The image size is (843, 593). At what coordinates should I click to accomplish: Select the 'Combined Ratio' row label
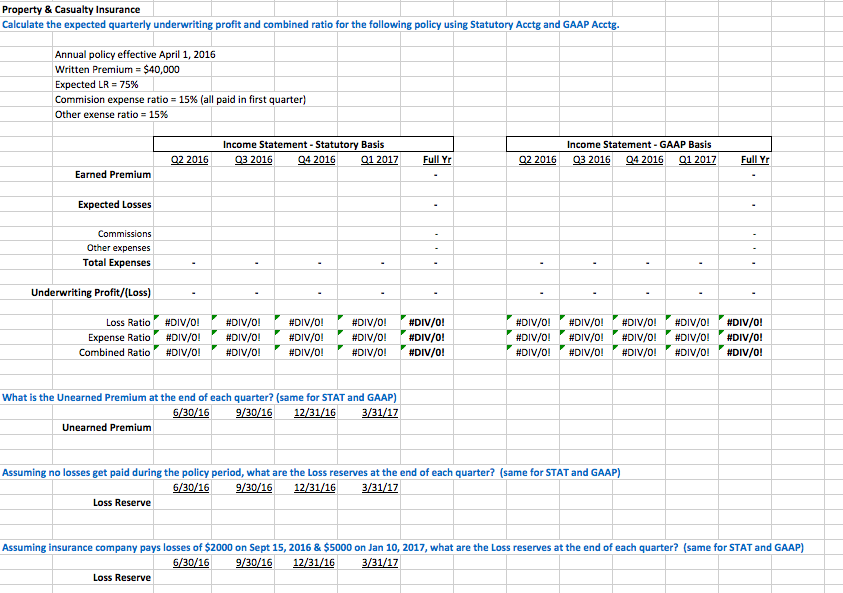pyautogui.click(x=115, y=353)
